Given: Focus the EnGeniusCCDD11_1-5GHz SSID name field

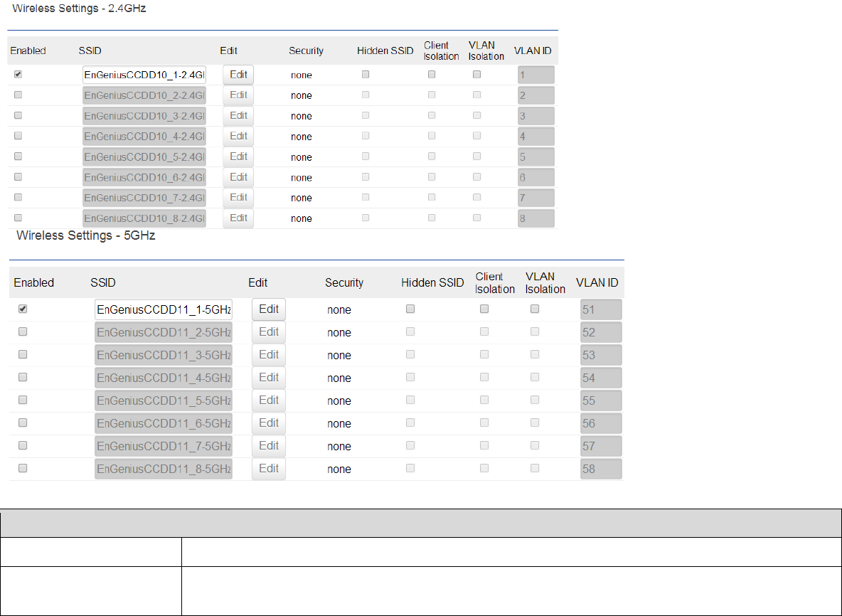Looking at the screenshot, I should tap(164, 310).
